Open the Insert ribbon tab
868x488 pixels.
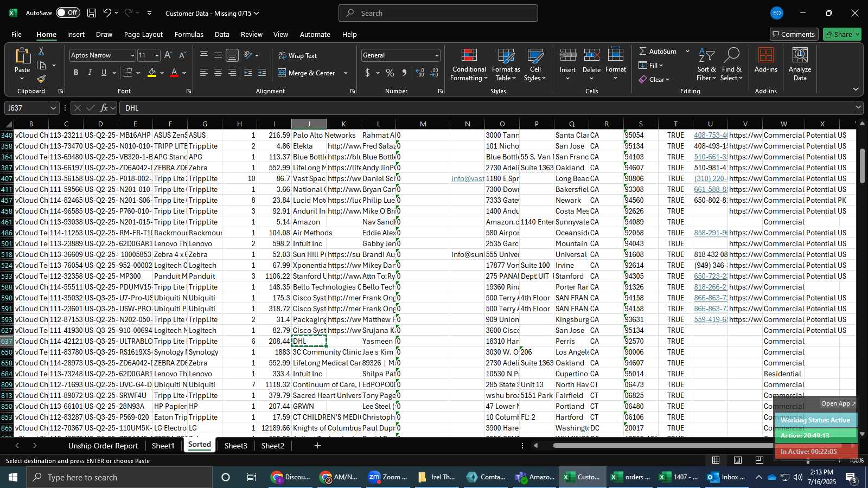tap(76, 34)
